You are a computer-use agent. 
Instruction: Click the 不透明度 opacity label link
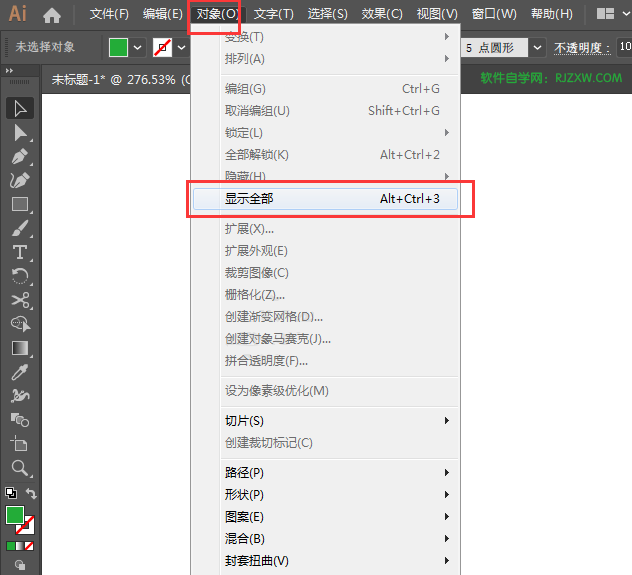tap(582, 48)
